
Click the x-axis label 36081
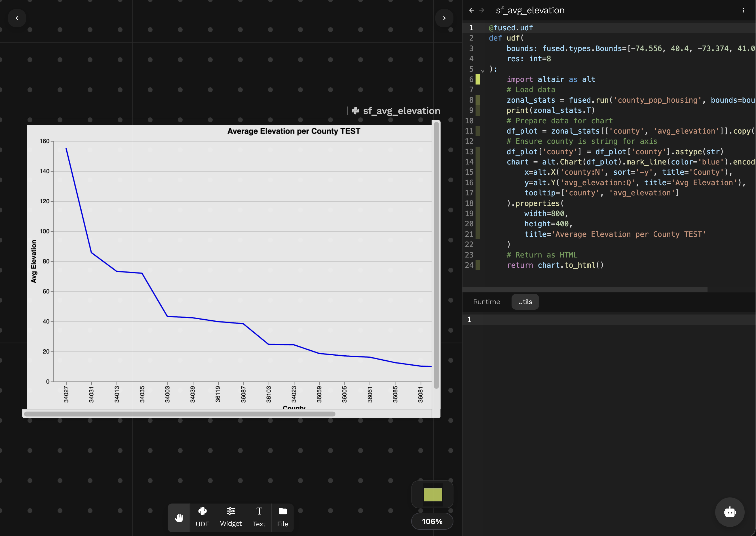[x=421, y=394]
